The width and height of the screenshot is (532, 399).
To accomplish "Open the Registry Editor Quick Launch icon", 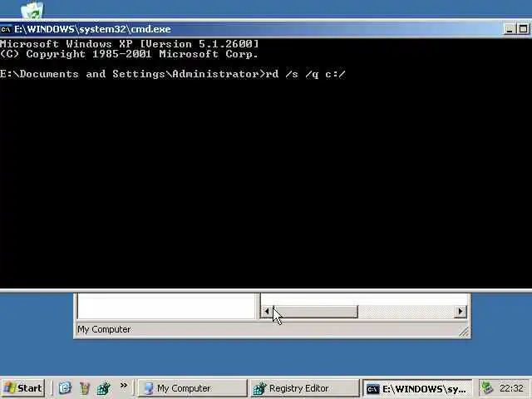I will point(104,388).
